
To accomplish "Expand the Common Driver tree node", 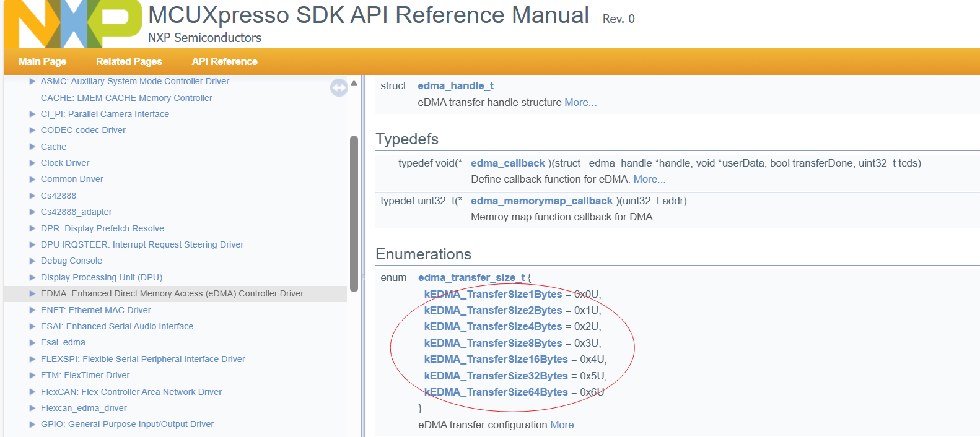I will click(32, 179).
